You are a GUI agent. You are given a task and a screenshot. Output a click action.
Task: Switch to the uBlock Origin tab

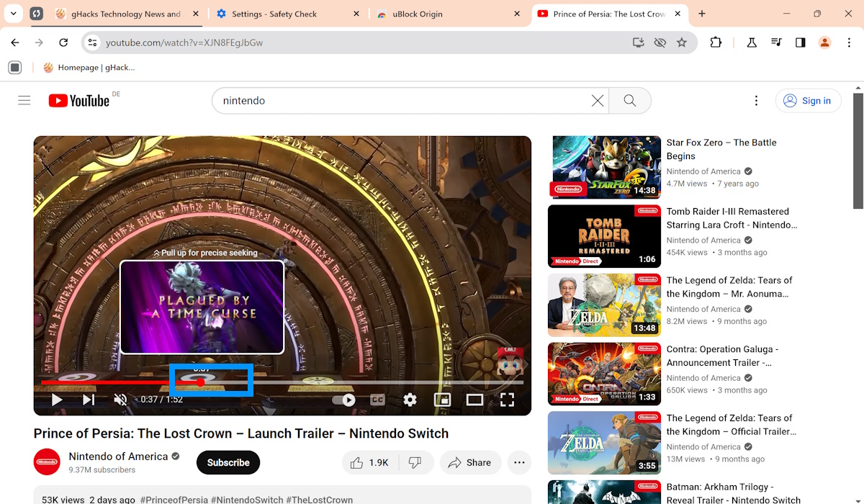pos(430,13)
